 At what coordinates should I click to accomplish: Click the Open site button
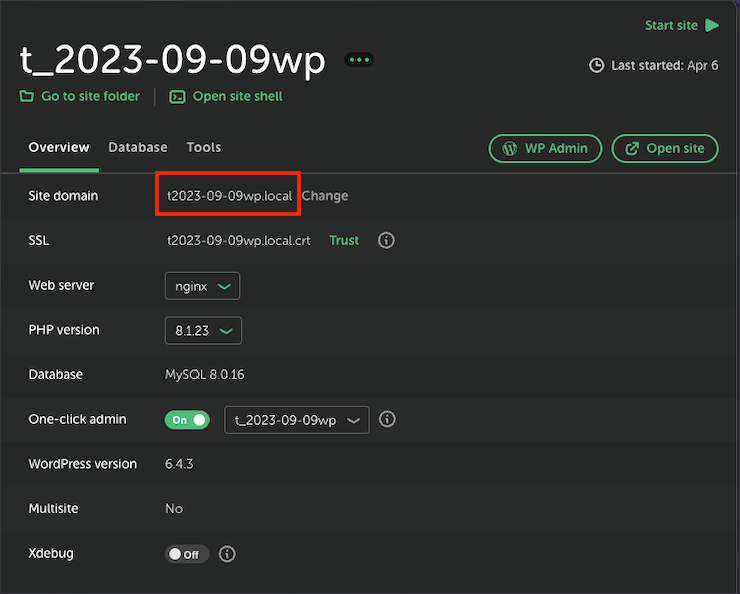pyautogui.click(x=665, y=149)
